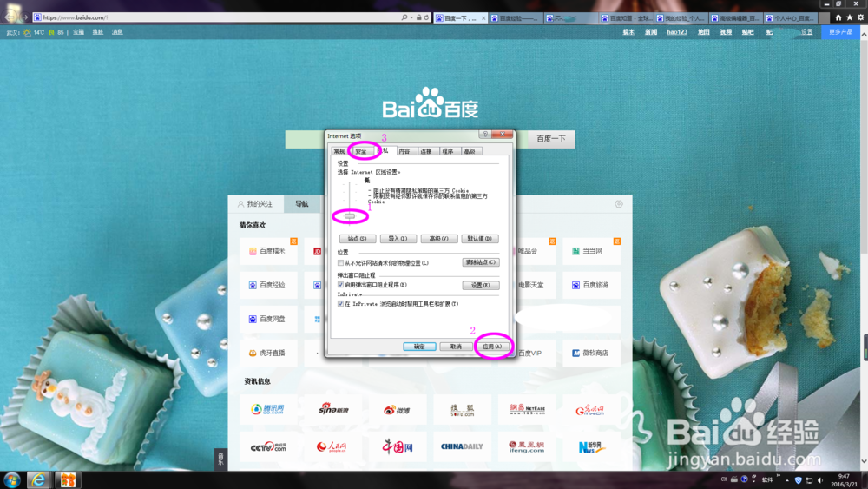The width and height of the screenshot is (868, 489).
Task: Open the 腾讯网 news logo
Action: click(268, 409)
